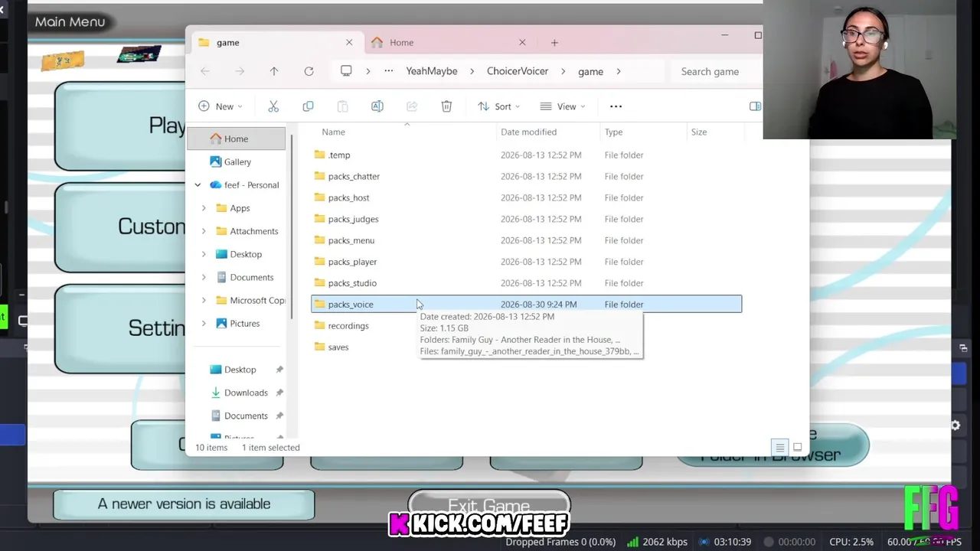Close the Home tab

[522, 42]
